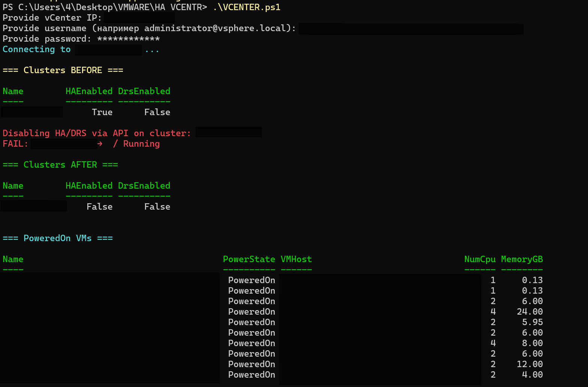The image size is (588, 387).
Task: Click the 'PoweredOn VMs' section heading
Action: (57, 238)
